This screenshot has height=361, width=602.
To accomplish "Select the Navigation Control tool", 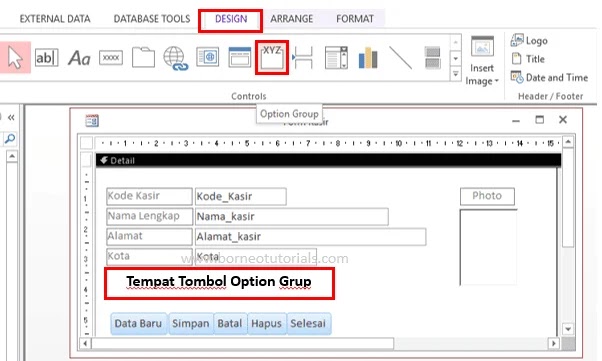I will tap(240, 57).
